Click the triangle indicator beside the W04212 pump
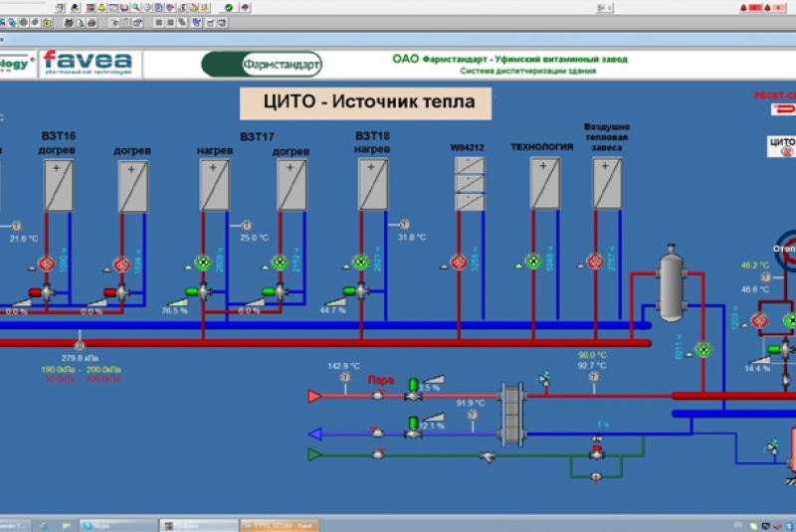Image resolution: width=796 pixels, height=532 pixels. coord(444,266)
